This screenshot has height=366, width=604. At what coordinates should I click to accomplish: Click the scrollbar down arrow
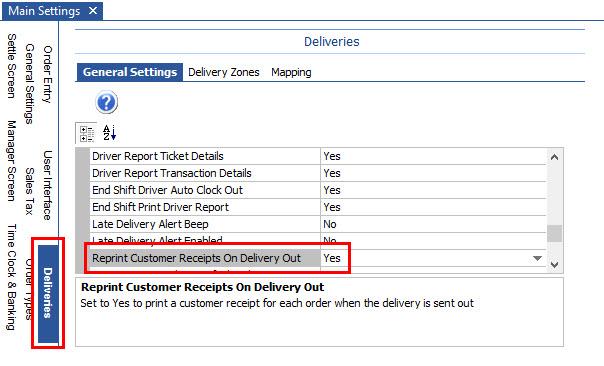(x=554, y=265)
